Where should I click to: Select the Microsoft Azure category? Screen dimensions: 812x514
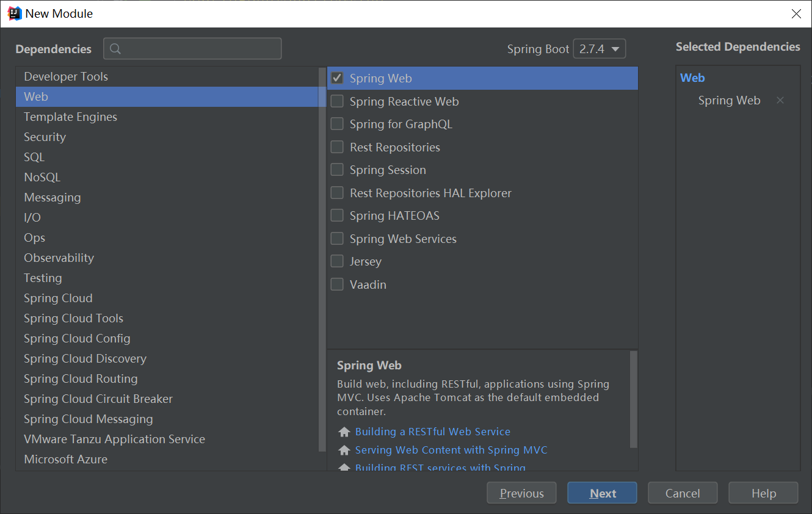click(167, 459)
